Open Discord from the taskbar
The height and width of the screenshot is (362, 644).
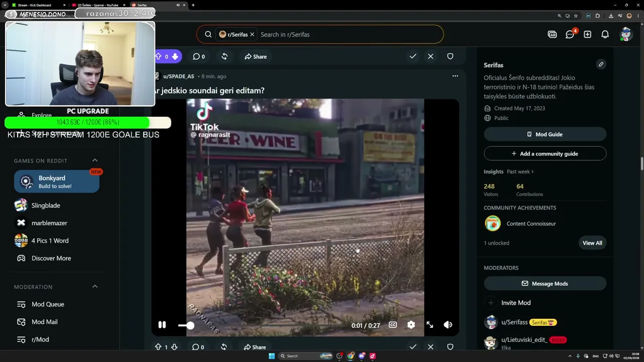coord(362,356)
